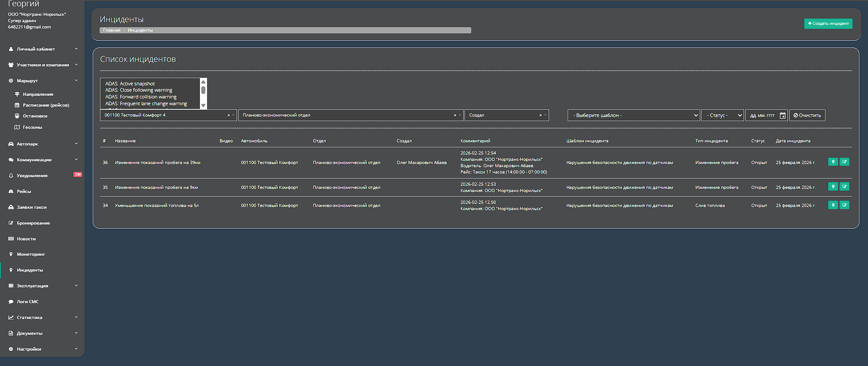Clear the selected vehicle filter with x
Viewport: 868px width, 366px height.
pyautogui.click(x=228, y=115)
